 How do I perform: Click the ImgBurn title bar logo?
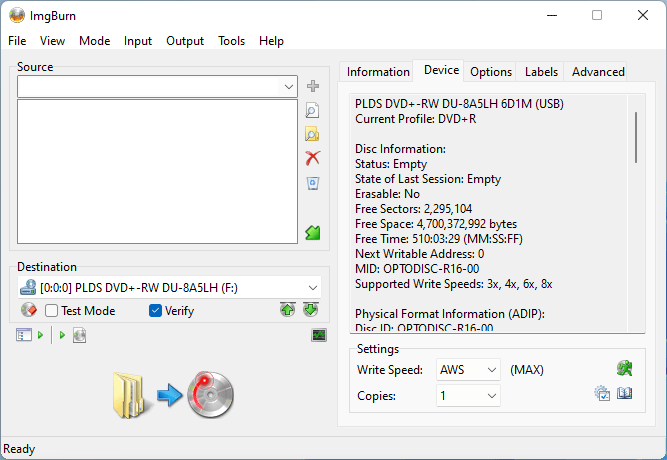point(17,16)
